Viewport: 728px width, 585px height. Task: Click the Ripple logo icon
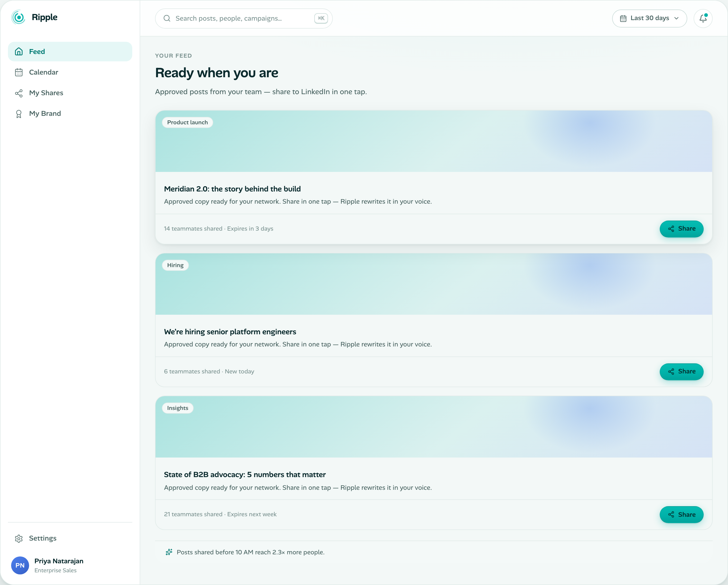pyautogui.click(x=18, y=17)
